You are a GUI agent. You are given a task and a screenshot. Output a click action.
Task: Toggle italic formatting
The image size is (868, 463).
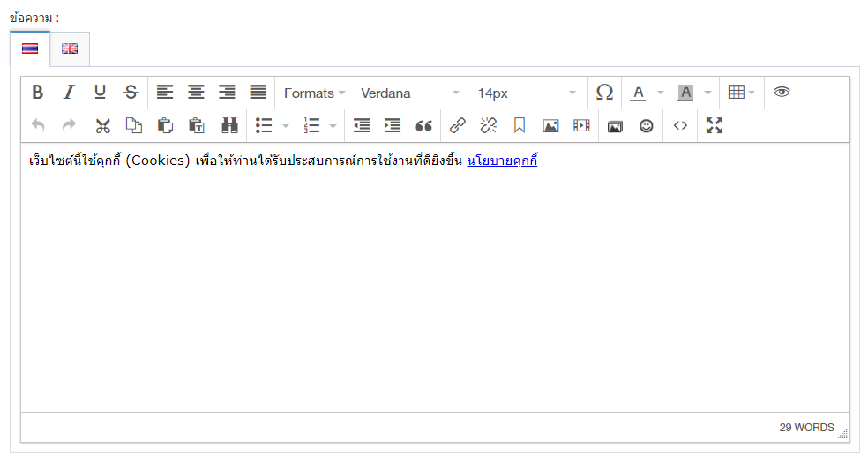pyautogui.click(x=69, y=93)
